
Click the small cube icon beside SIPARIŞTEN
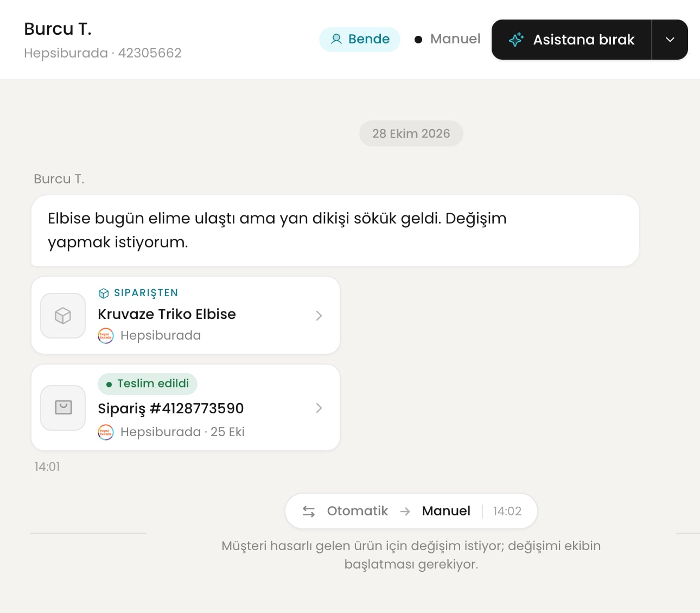[104, 293]
